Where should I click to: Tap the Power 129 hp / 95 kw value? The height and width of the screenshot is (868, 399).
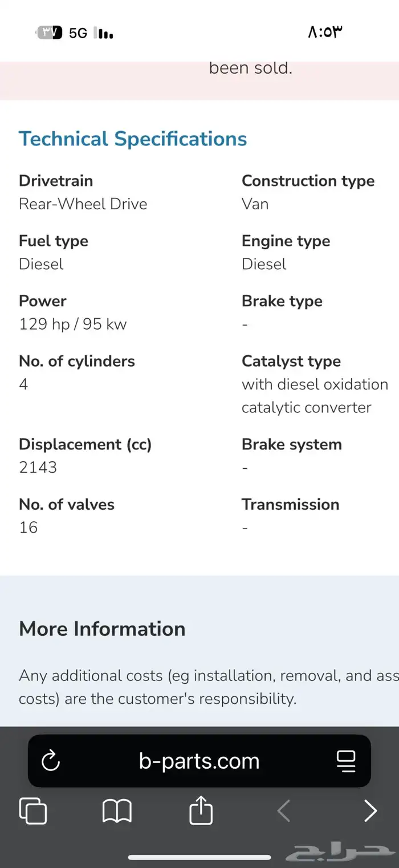coord(73,325)
